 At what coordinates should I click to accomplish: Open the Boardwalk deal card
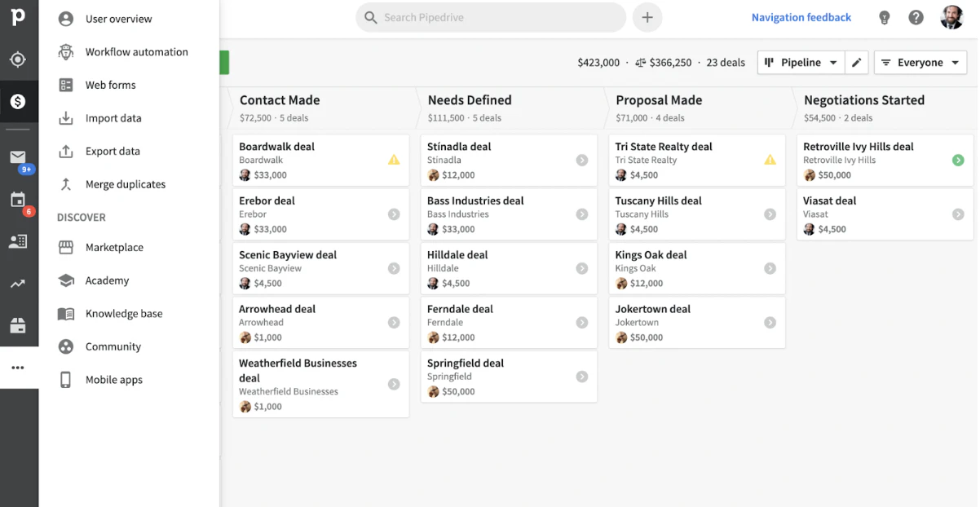[321, 160]
